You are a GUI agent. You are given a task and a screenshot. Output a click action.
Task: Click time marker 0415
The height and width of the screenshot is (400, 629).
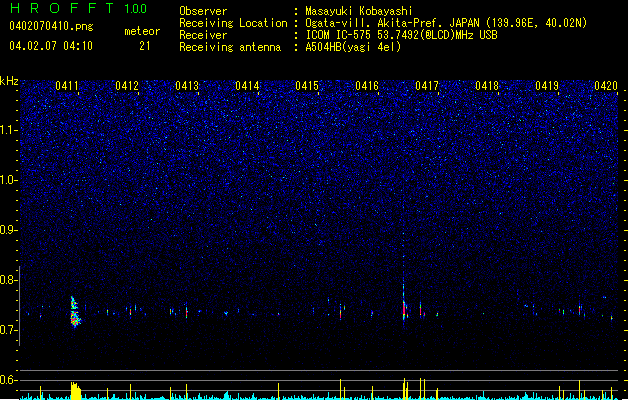pyautogui.click(x=307, y=86)
